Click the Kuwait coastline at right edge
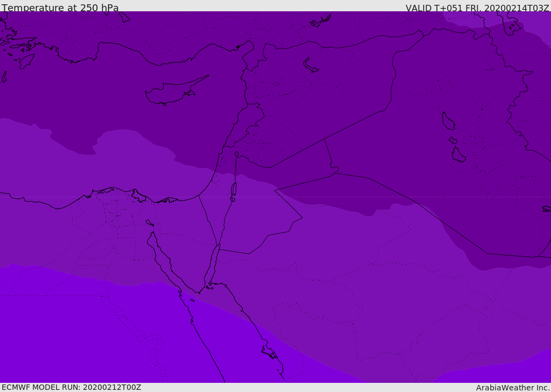This screenshot has width=551, height=392. pyautogui.click(x=546, y=209)
